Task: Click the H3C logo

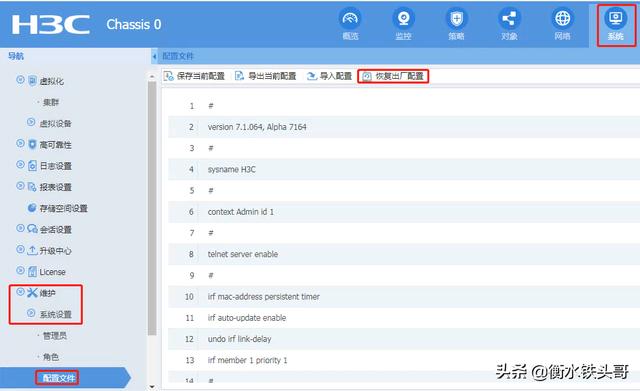Action: 51,24
